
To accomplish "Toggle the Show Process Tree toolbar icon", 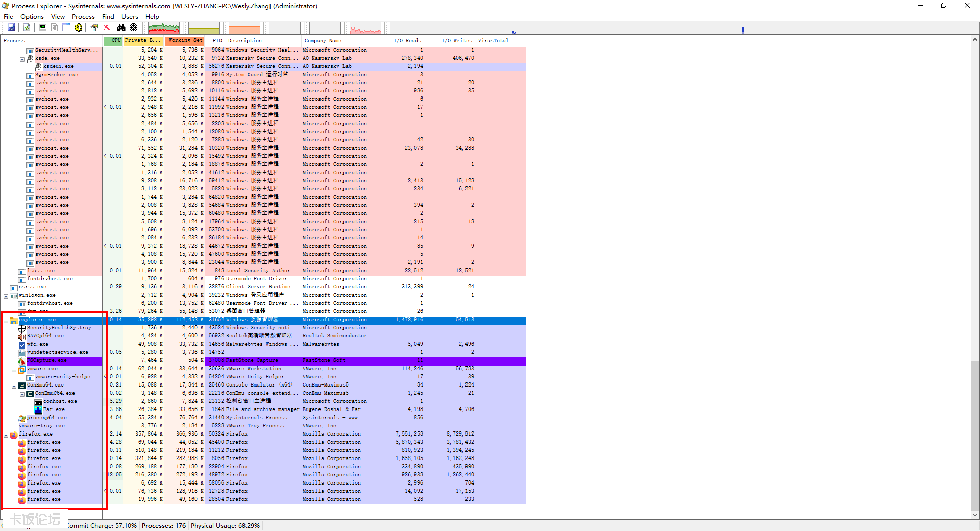I will (54, 28).
